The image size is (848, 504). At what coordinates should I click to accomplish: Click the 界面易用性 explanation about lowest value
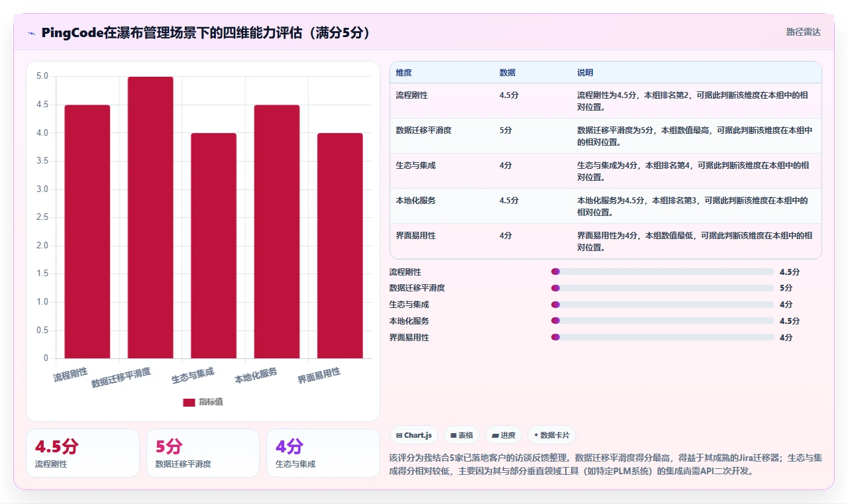[694, 242]
